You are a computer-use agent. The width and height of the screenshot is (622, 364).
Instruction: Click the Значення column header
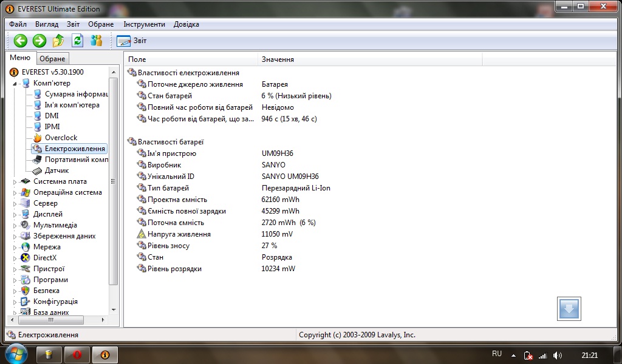pyautogui.click(x=370, y=59)
